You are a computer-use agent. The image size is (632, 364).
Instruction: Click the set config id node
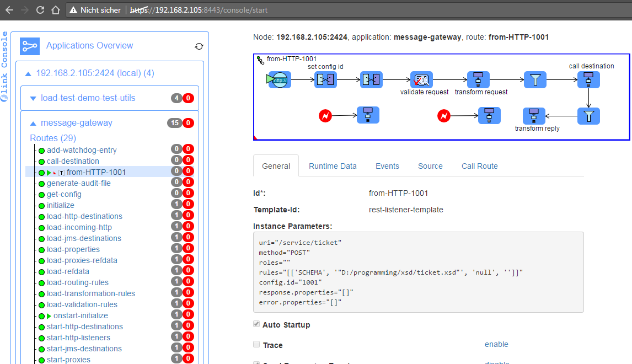(x=325, y=80)
